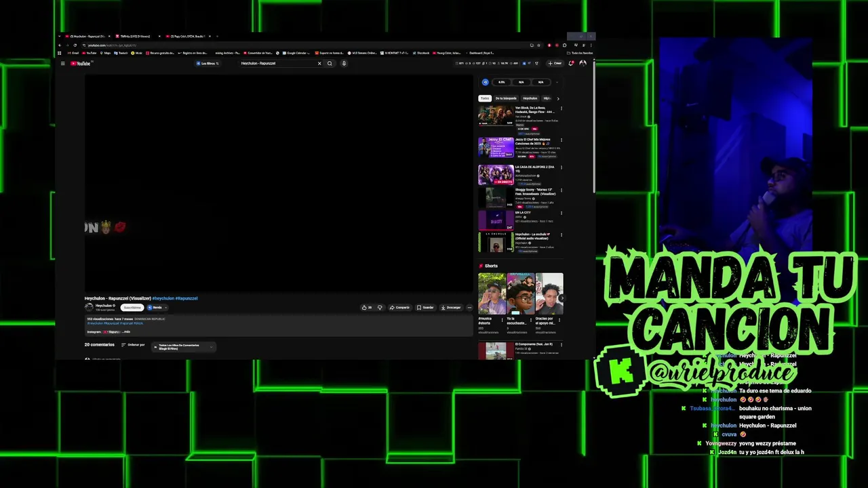This screenshot has height=488, width=868.
Task: Dislike the video with thumbs down
Action: (x=380, y=308)
